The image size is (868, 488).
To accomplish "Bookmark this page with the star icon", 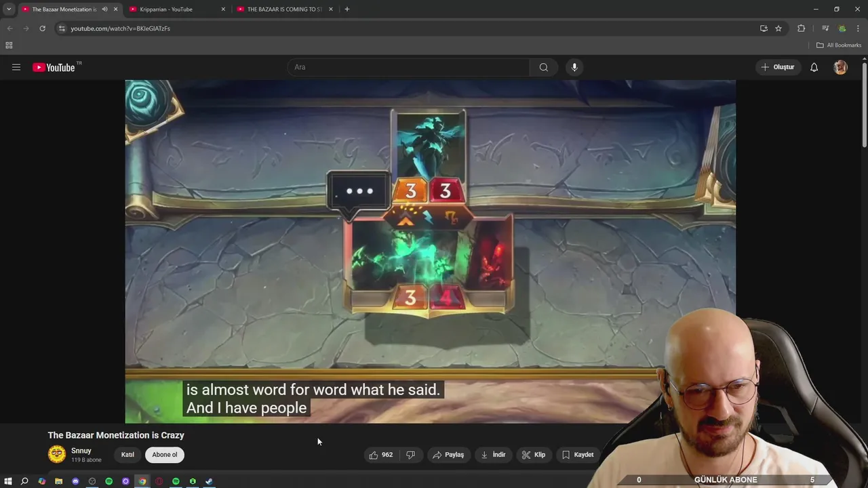I will [778, 28].
